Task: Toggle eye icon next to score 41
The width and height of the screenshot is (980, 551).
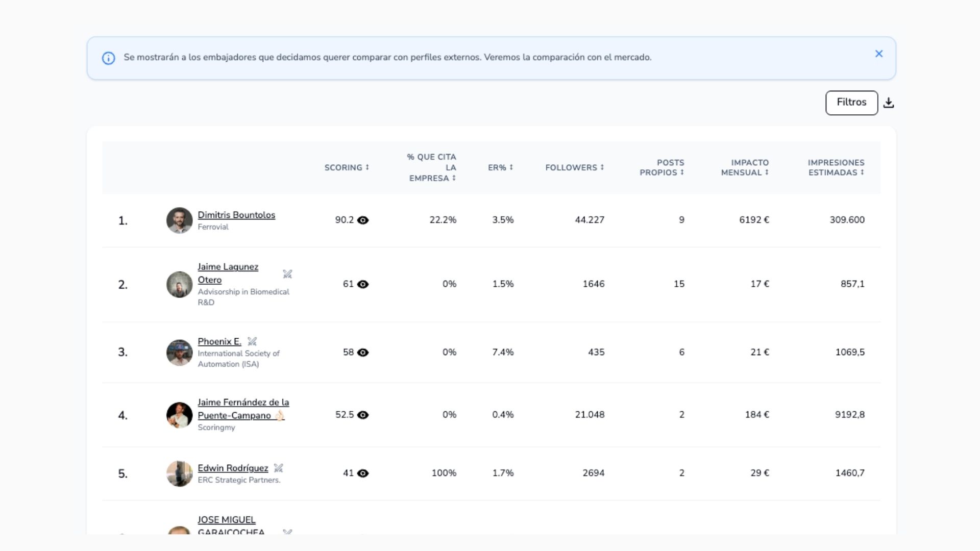Action: (363, 473)
